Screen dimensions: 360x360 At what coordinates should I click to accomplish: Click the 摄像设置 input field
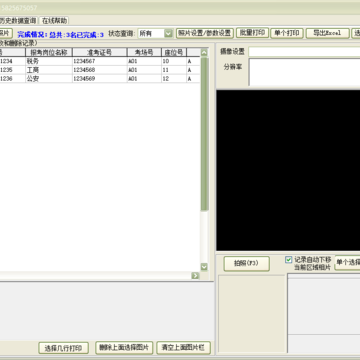(304, 52)
